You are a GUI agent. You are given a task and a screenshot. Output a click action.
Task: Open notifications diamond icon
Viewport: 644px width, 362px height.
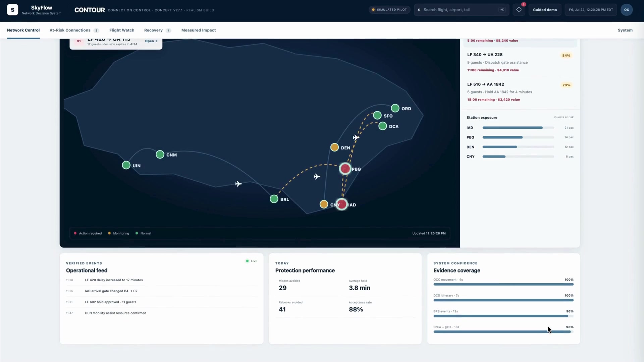(519, 10)
